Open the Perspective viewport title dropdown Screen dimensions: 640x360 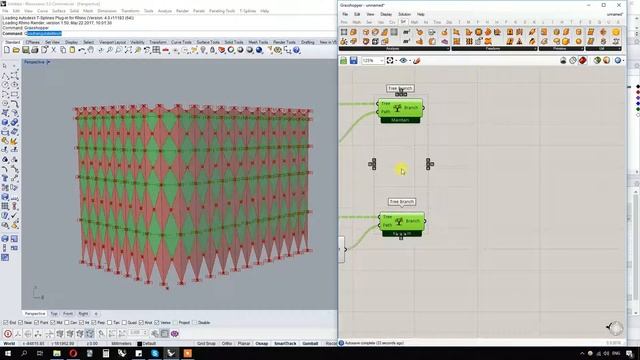[x=49, y=62]
